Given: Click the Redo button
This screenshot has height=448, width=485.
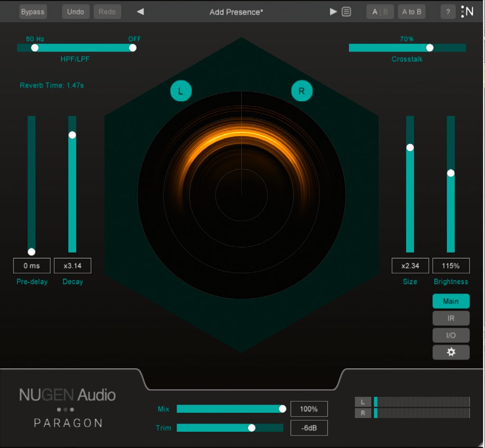Looking at the screenshot, I should [x=107, y=12].
